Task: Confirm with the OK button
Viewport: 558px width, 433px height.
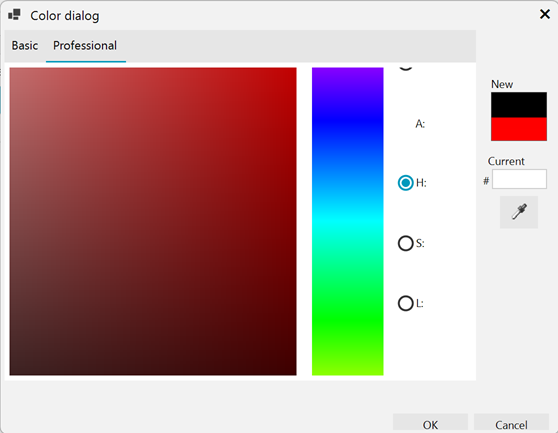Action: [x=430, y=423]
